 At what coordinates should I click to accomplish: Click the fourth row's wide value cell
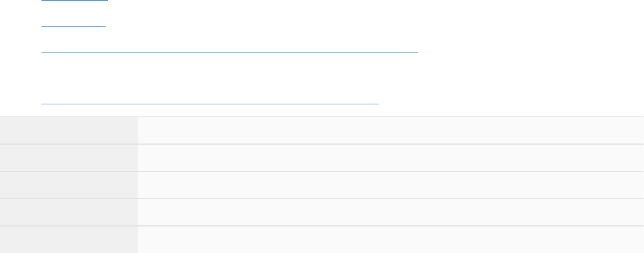(390, 212)
